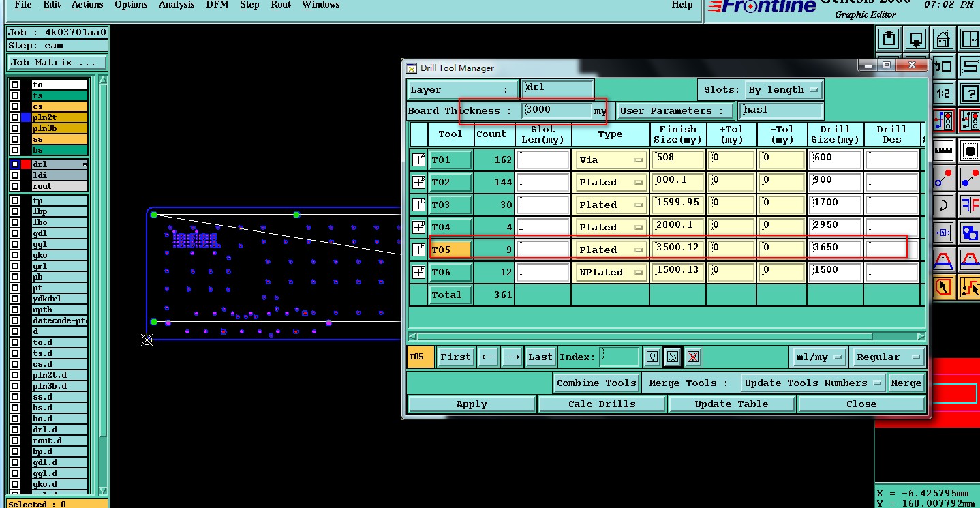
Task: Click the 'First' navigation button
Action: pyautogui.click(x=455, y=357)
